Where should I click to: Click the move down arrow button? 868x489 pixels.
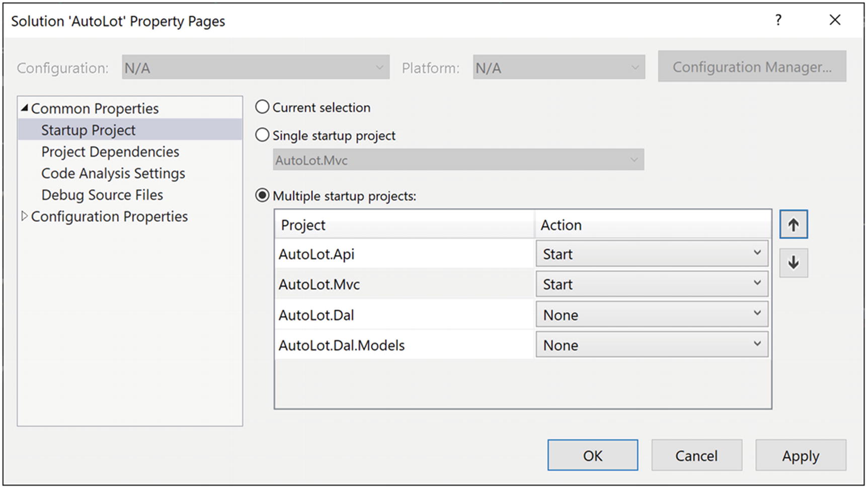(x=793, y=263)
